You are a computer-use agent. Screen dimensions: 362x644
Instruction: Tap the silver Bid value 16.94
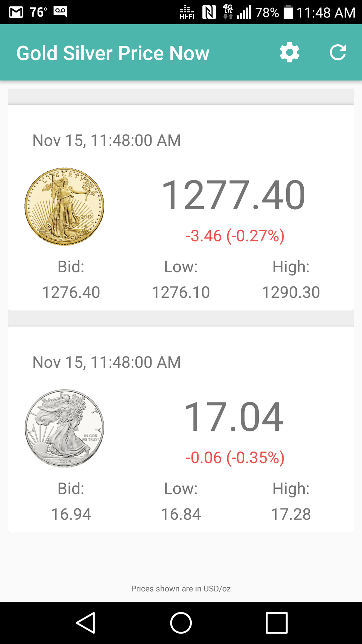point(71,514)
